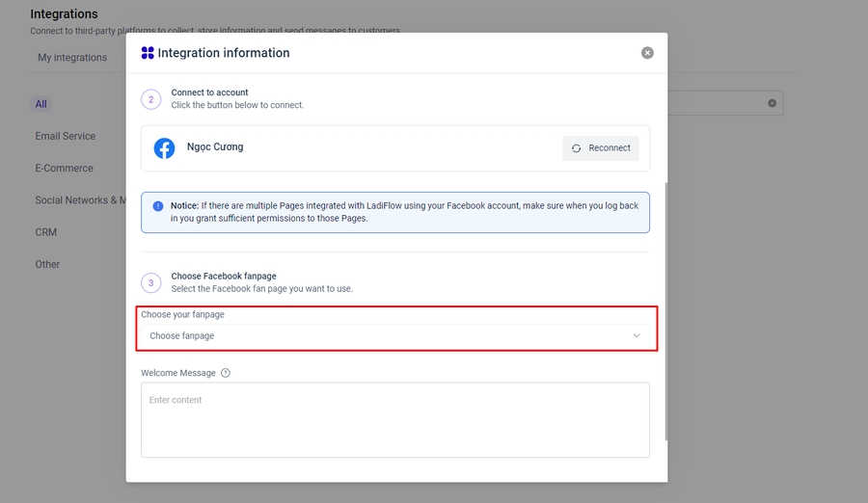The image size is (868, 503).
Task: Click into the Welcome Message text area
Action: pos(395,419)
